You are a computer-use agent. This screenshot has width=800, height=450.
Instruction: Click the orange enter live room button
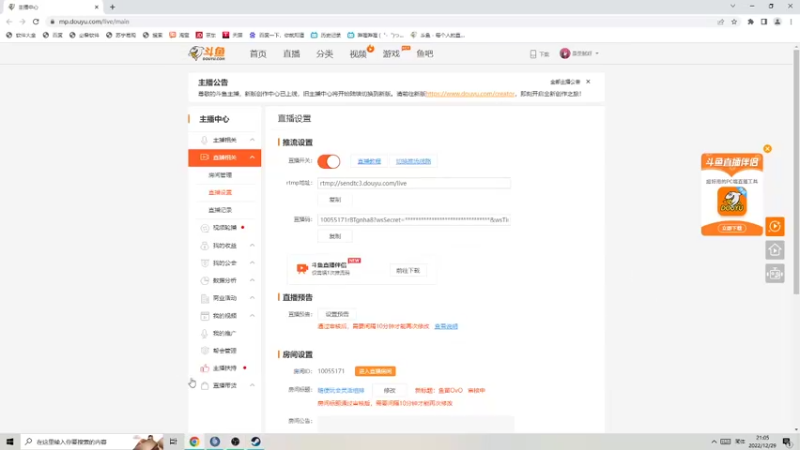click(376, 371)
